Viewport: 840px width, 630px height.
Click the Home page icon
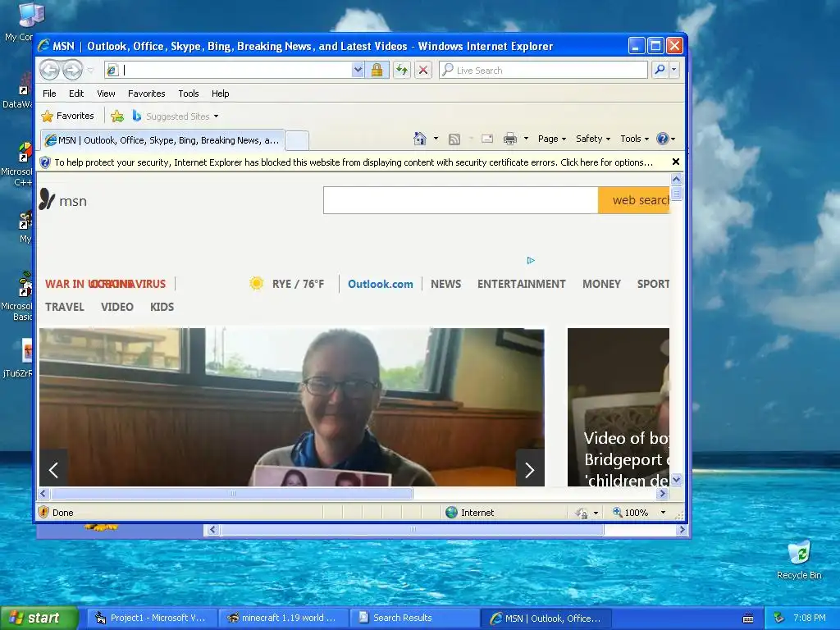[420, 139]
